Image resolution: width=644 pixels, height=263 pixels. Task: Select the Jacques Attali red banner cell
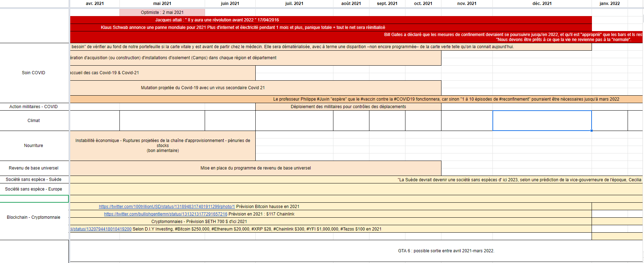217,20
